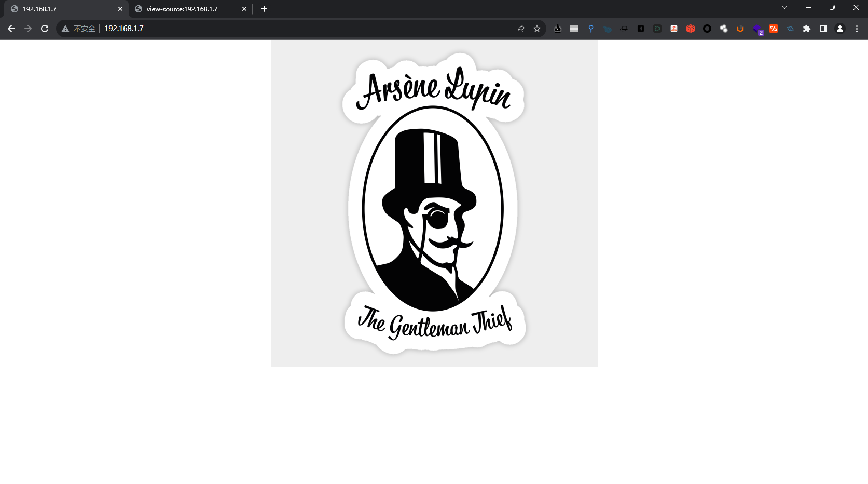Open the black ring extension
The width and height of the screenshot is (868, 484).
(707, 29)
